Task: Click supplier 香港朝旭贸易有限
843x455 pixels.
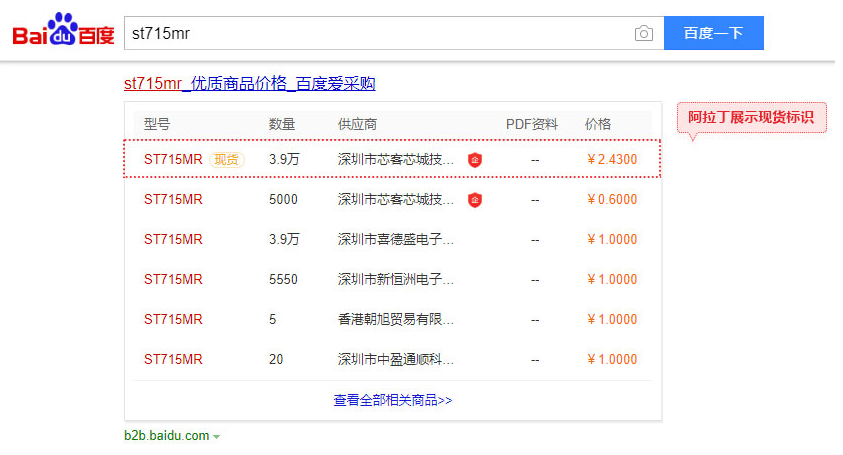Action: (396, 319)
